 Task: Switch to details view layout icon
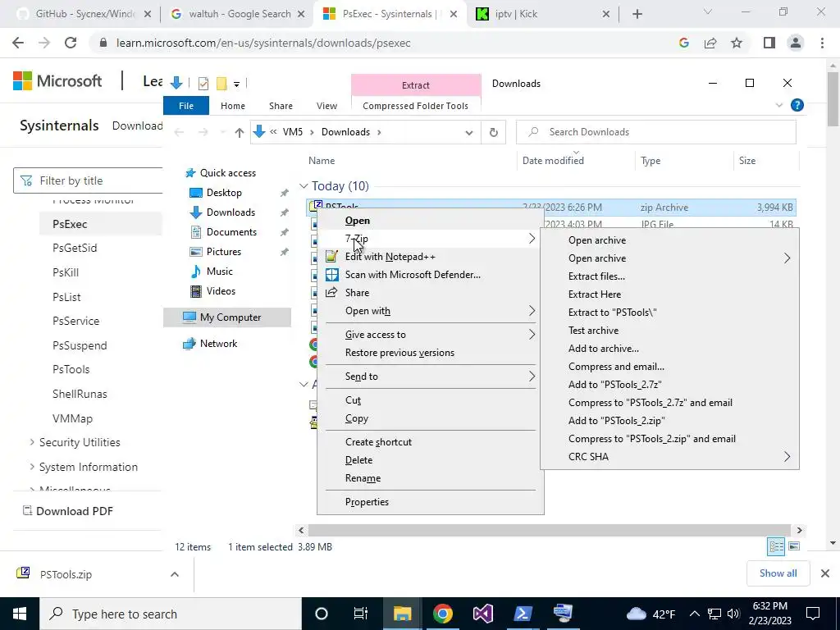776,546
